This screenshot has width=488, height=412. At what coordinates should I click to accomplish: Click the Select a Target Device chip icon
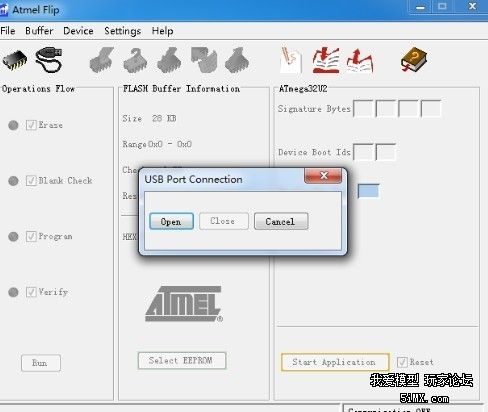15,60
